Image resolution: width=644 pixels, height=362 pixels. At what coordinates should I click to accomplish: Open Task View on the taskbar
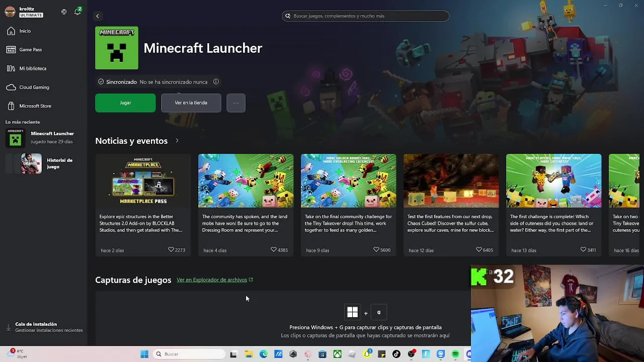233,354
